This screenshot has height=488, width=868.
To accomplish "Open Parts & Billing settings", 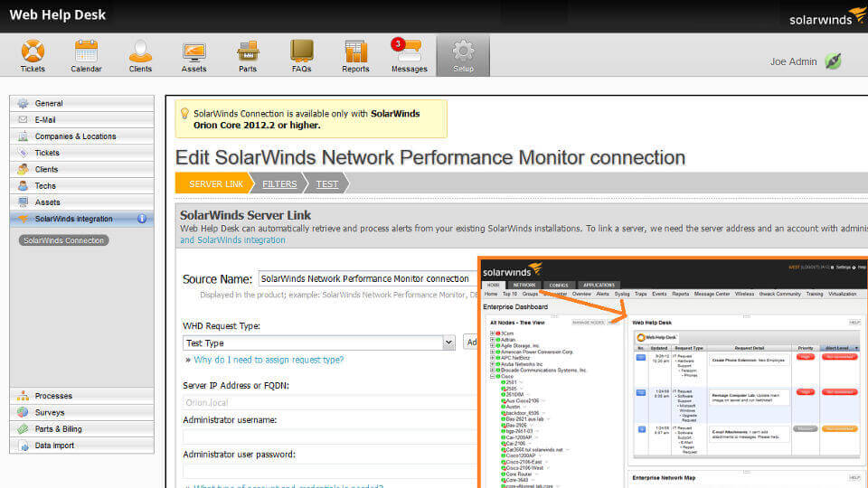I will [82, 428].
